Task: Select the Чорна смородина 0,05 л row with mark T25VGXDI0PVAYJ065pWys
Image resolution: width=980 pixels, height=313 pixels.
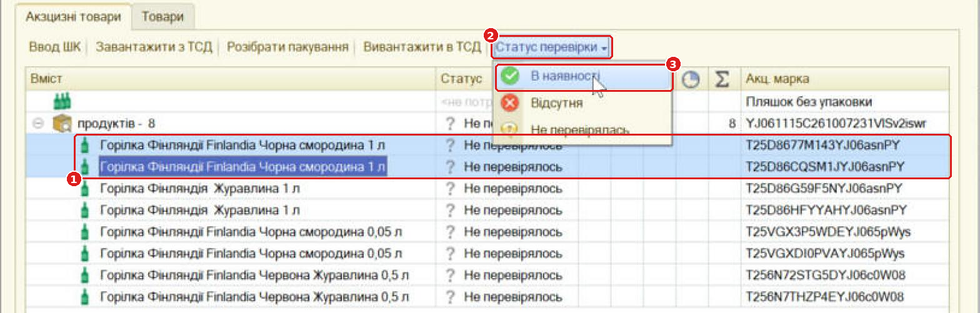Action: click(487, 254)
